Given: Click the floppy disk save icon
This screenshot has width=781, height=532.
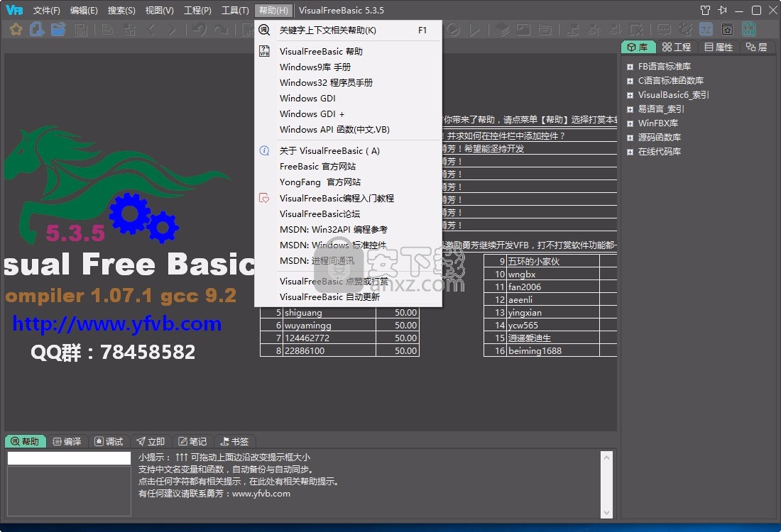Looking at the screenshot, I should coord(81,30).
